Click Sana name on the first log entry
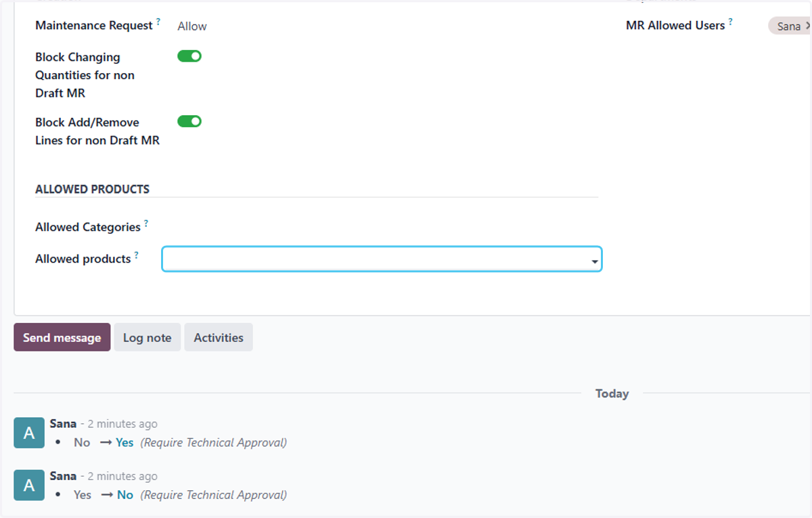Screen dimensions: 812x518 click(63, 424)
